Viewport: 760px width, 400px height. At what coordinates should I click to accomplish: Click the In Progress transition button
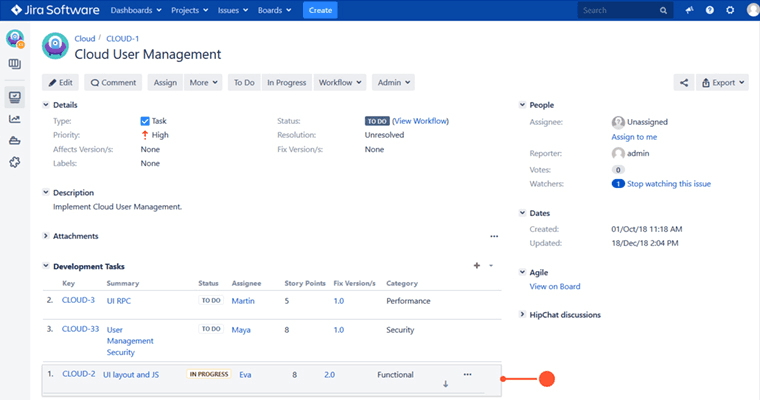coord(286,82)
